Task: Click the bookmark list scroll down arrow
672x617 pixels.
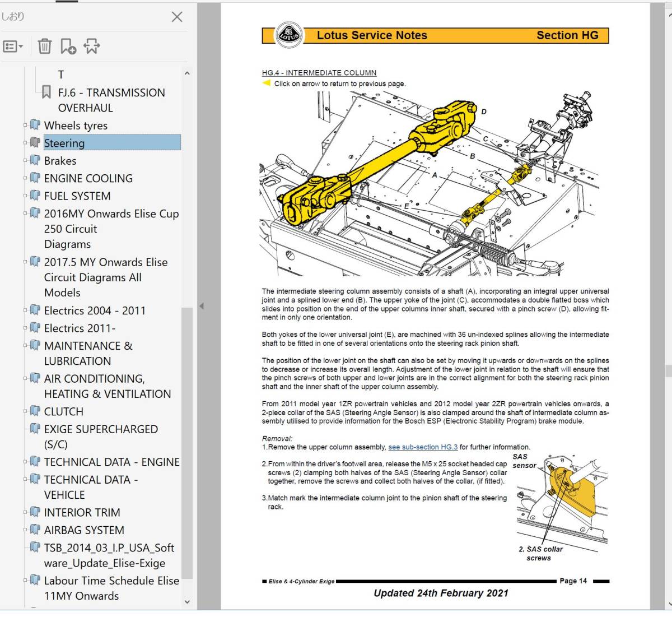Action: click(187, 602)
